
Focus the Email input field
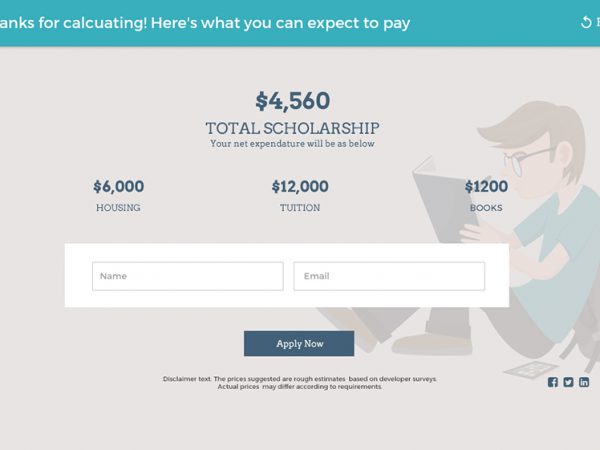click(x=389, y=276)
